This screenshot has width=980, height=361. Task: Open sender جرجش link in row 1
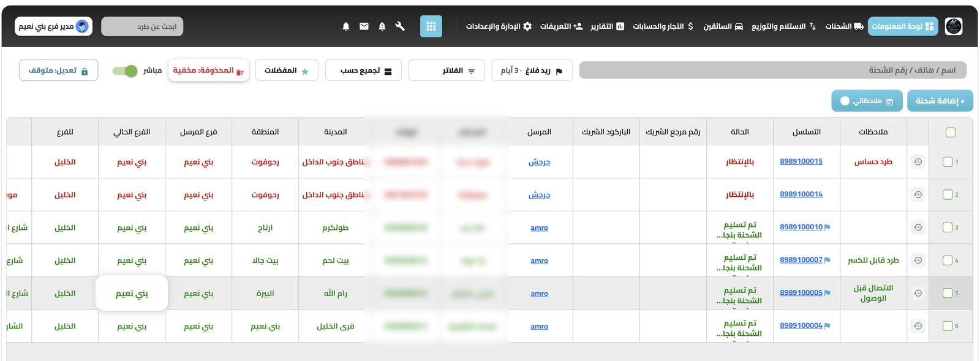540,162
